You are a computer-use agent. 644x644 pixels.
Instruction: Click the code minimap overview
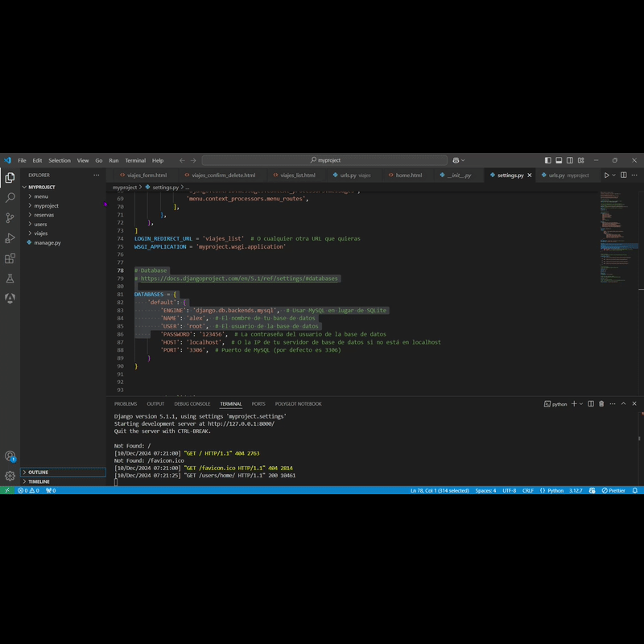[x=618, y=237]
